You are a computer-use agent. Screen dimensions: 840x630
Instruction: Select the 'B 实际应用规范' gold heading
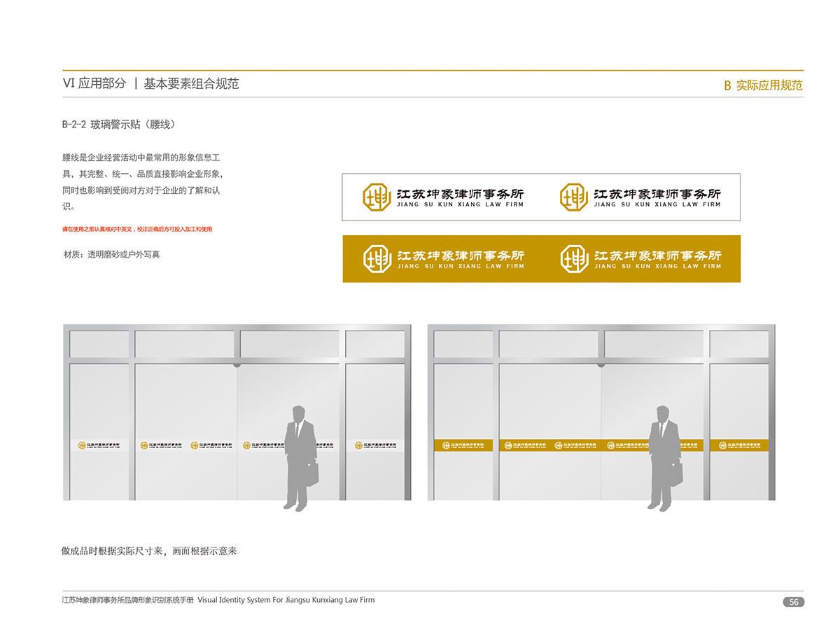(x=763, y=85)
